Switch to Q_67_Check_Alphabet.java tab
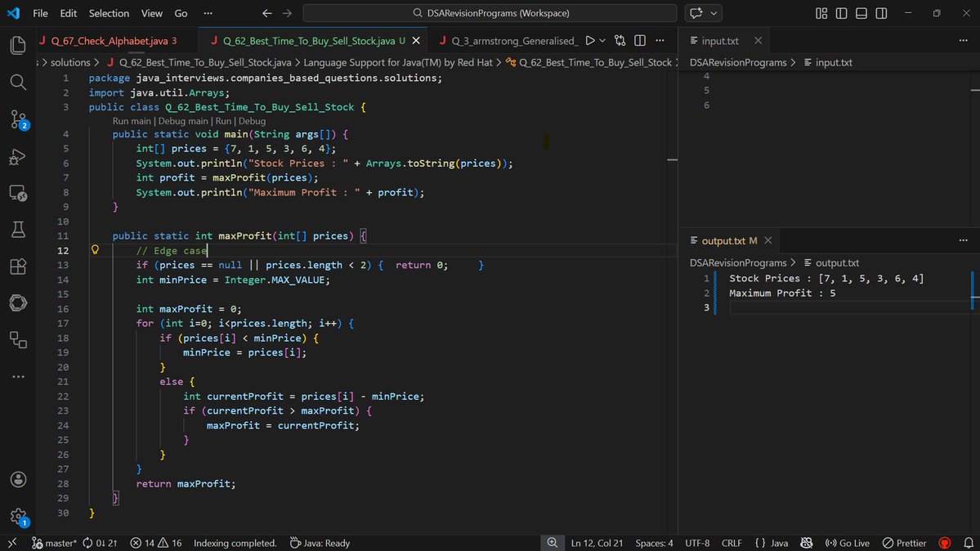The image size is (980, 551). coord(110,41)
